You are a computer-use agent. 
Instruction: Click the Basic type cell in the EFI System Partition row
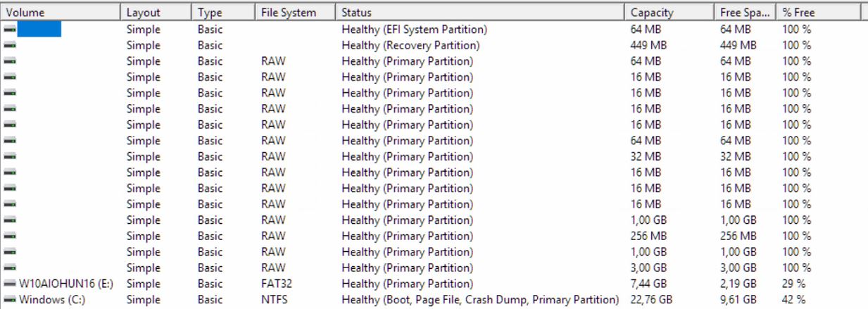click(x=210, y=30)
